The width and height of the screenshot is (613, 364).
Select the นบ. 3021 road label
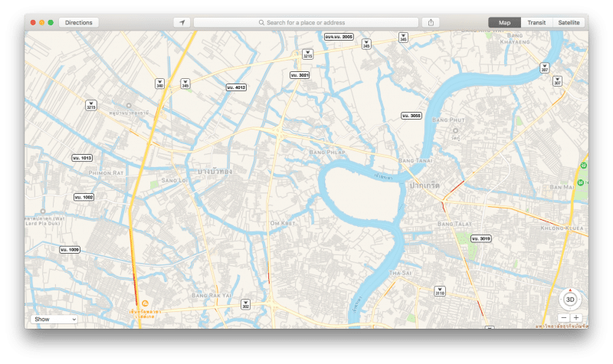coord(300,74)
